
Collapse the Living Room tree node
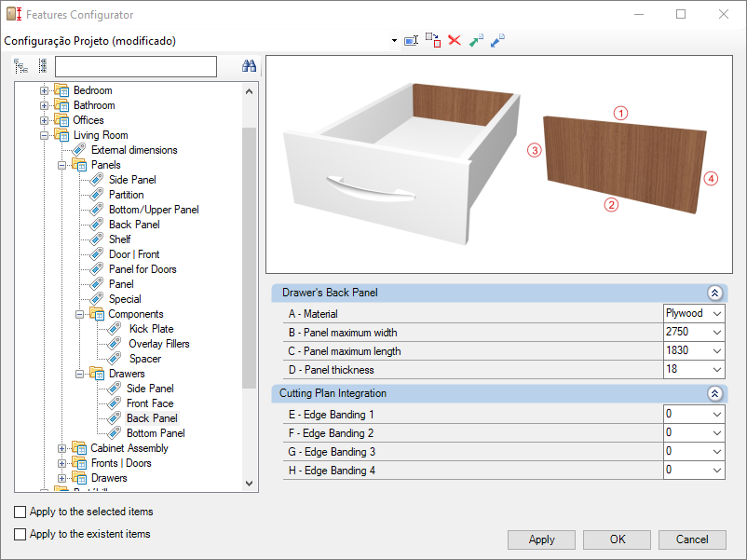[x=44, y=135]
